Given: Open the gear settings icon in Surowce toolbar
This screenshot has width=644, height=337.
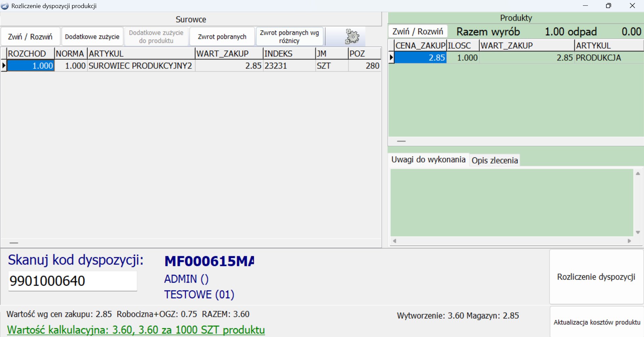Looking at the screenshot, I should pyautogui.click(x=352, y=37).
